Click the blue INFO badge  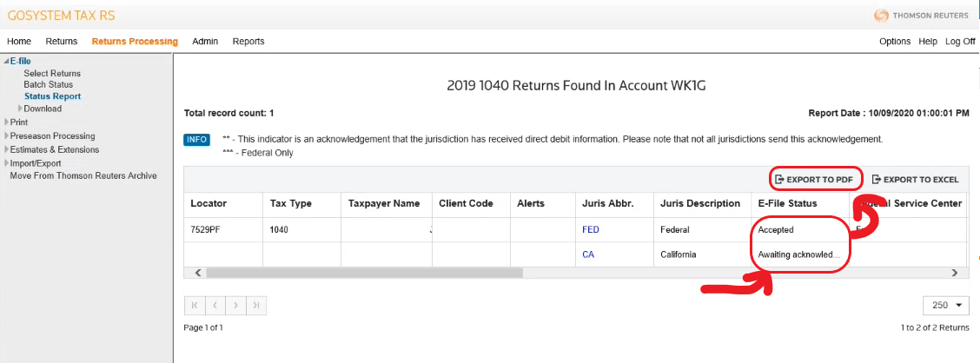click(x=197, y=139)
